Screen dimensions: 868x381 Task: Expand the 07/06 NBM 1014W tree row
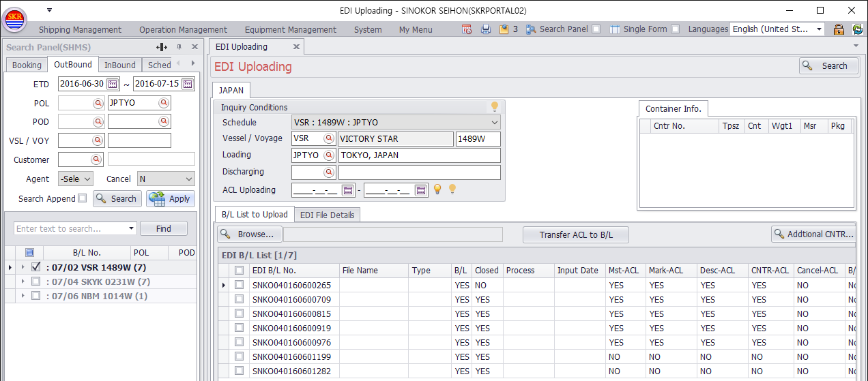coord(23,296)
